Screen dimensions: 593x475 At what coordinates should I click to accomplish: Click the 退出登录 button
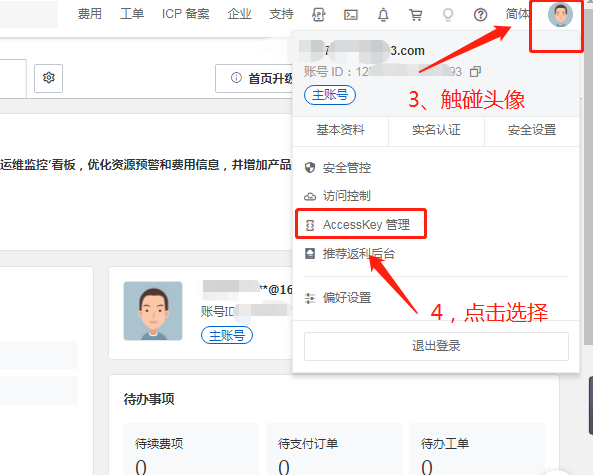point(436,346)
